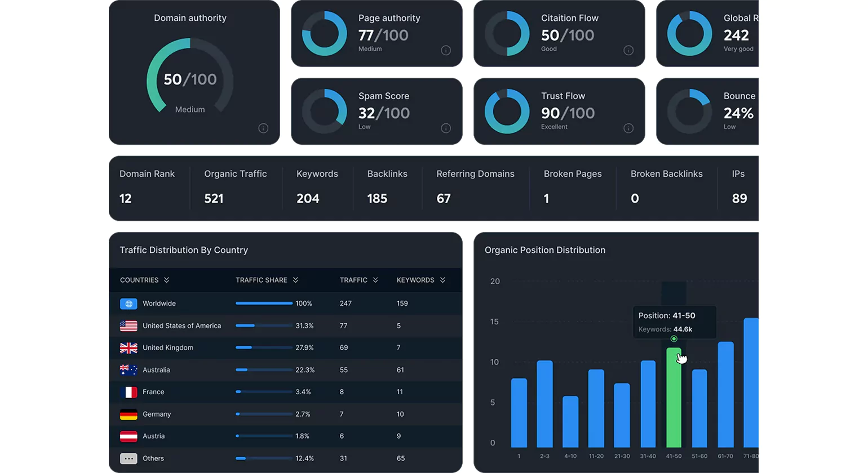Select the United States of America row
The width and height of the screenshot is (868, 473).
[285, 326]
